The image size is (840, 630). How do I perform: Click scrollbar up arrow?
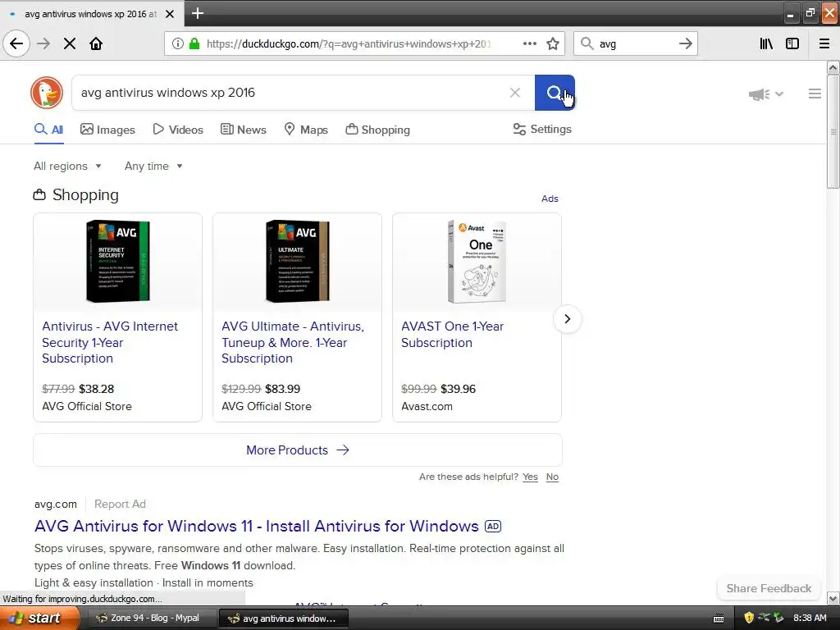click(833, 67)
